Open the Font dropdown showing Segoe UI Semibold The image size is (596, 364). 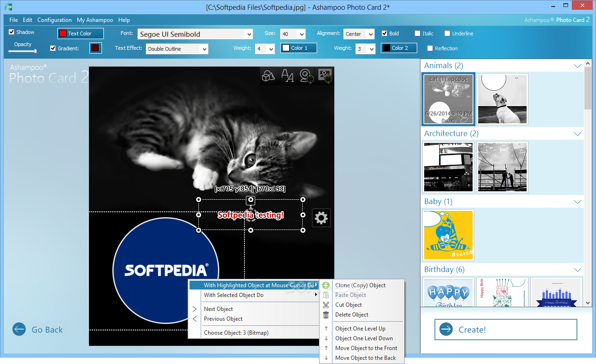coord(195,34)
